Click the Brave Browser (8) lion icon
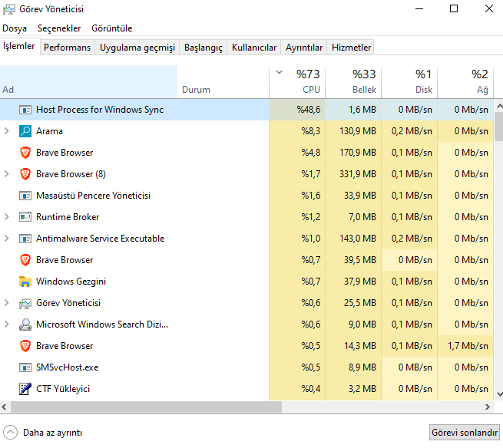Screen dimensions: 503x448 click(x=25, y=174)
